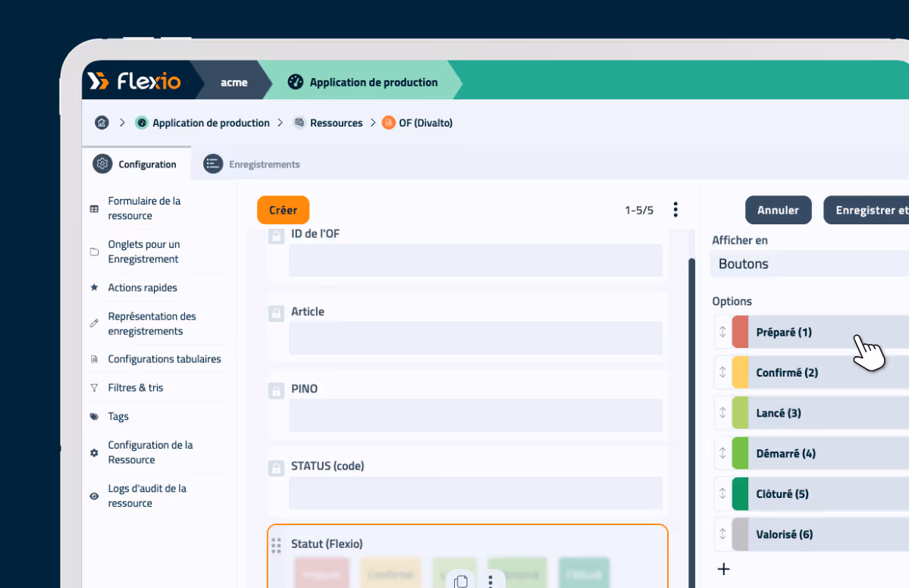
Task: Grab the drag handle of Statut (Flexio)
Action: 276,545
